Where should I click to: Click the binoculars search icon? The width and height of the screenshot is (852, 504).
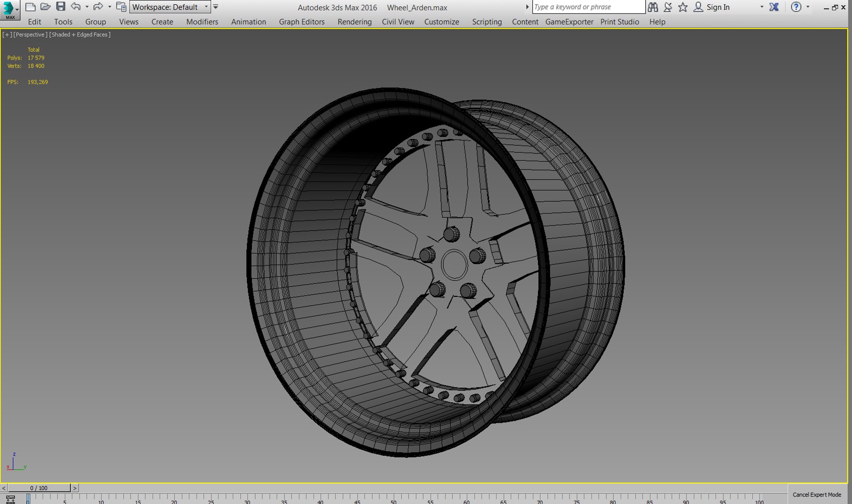coord(653,7)
